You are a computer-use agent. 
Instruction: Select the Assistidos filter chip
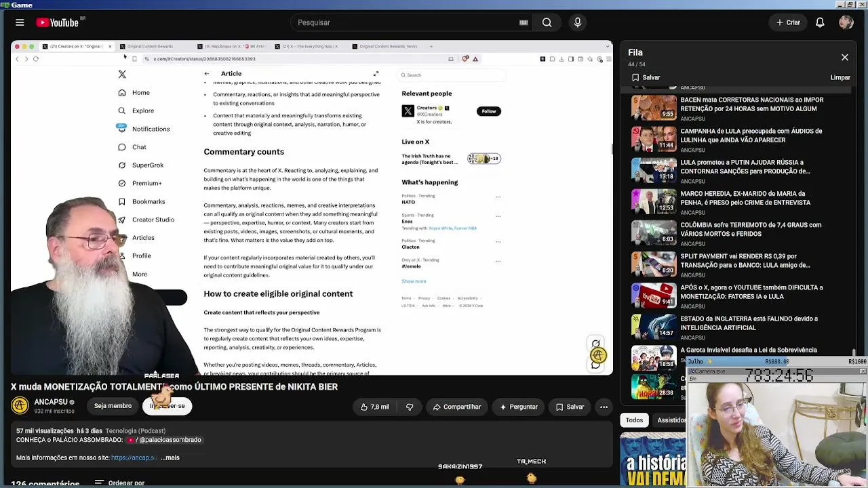coord(671,420)
